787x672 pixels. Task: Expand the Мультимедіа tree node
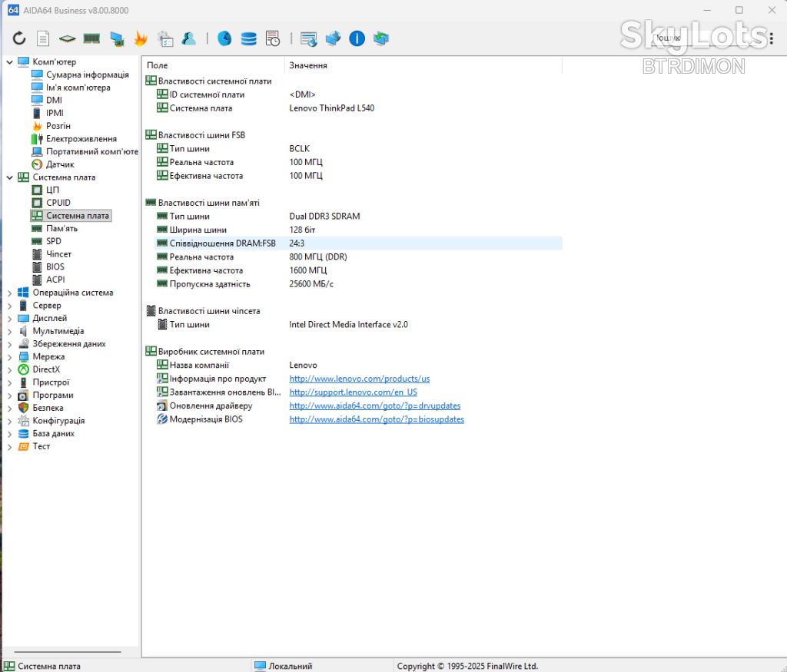(9, 332)
